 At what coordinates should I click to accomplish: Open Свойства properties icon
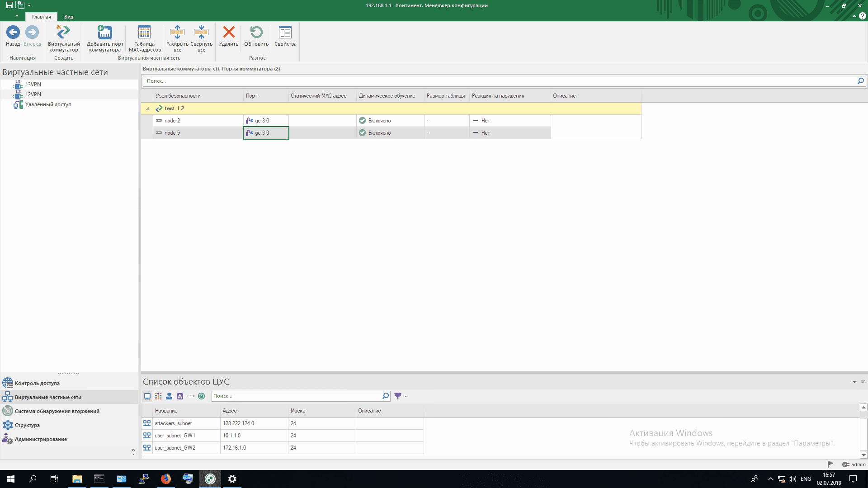point(285,33)
